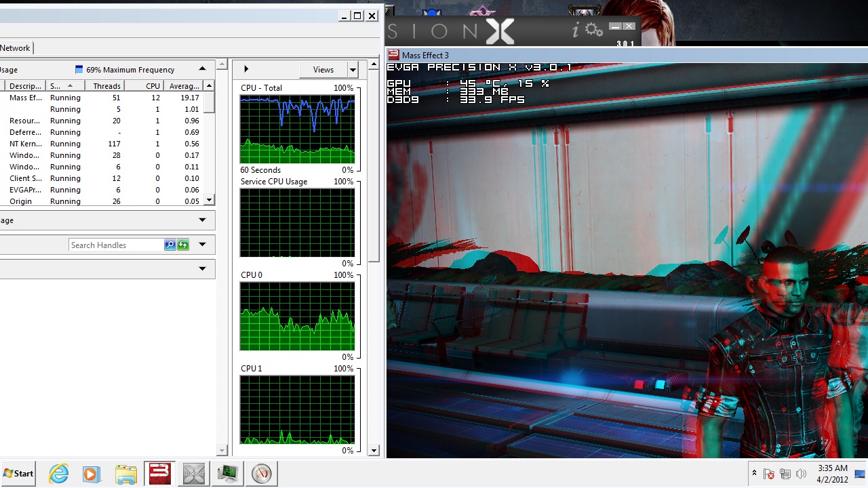Click the Views button
The height and width of the screenshot is (488, 868).
pos(323,69)
